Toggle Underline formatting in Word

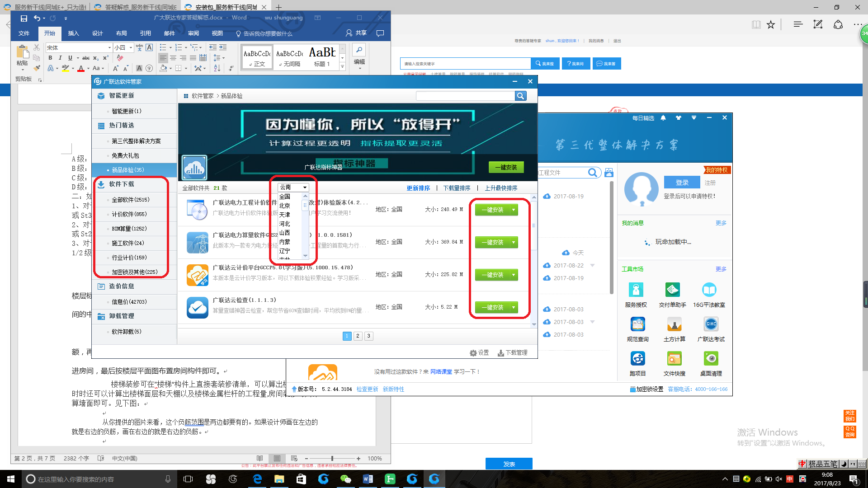point(70,58)
